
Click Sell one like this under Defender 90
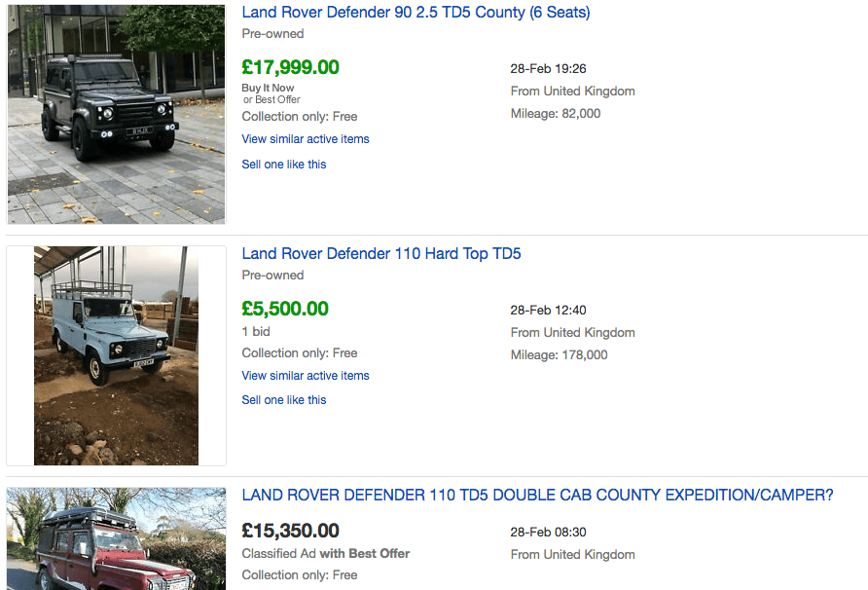point(284,165)
